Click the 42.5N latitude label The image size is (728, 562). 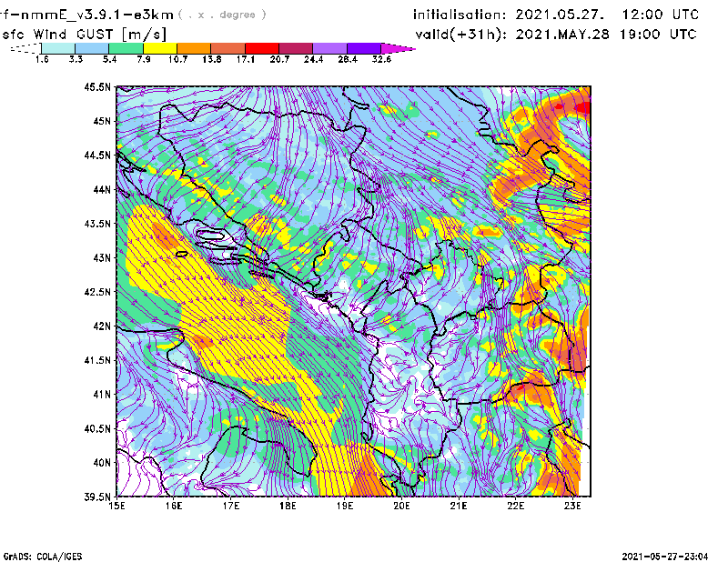point(97,292)
